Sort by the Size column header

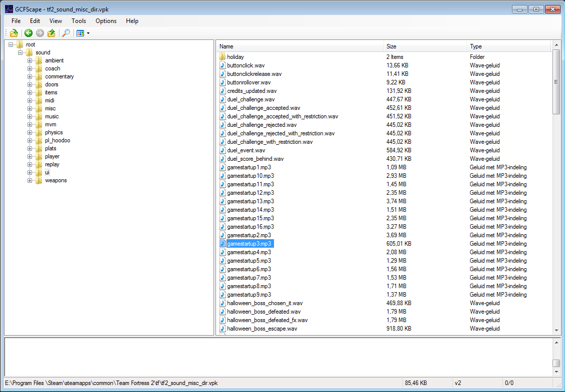tap(425, 46)
